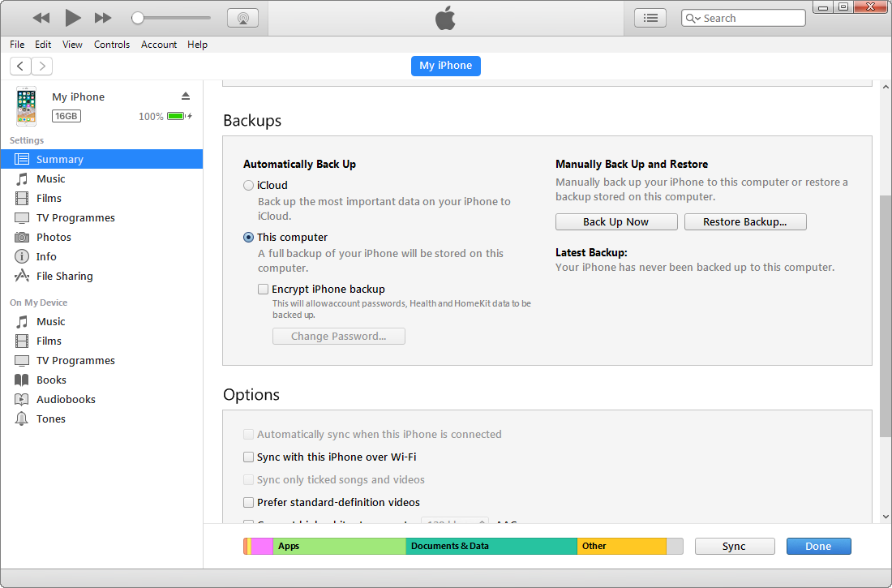Select iCloud backup radio button
Screen dimensions: 892x588
(x=249, y=186)
